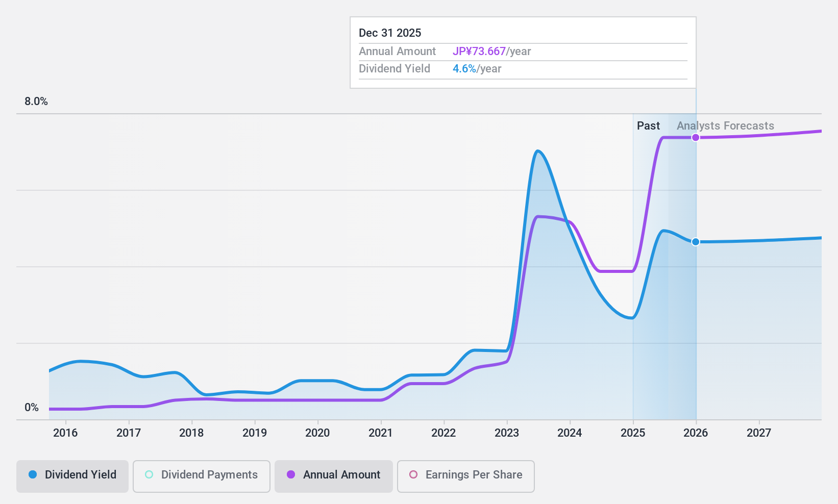
Task: Click the 2021 x-axis label
Action: [x=381, y=433]
